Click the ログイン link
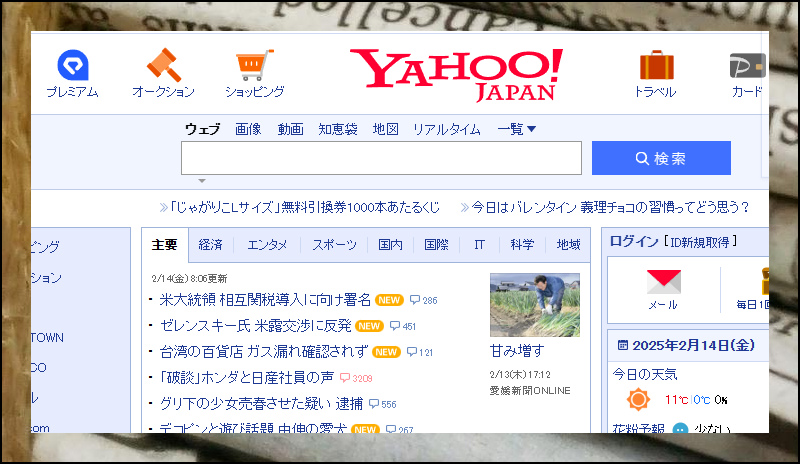 click(634, 241)
